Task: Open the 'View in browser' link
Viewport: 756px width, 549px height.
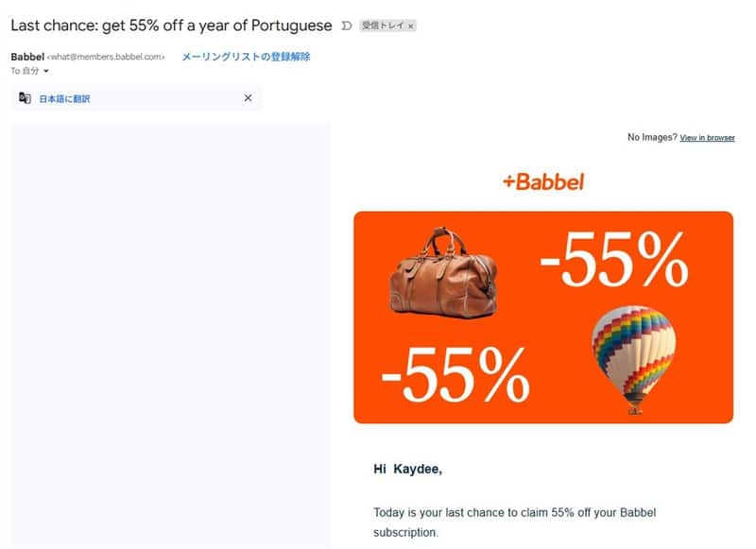Action: (x=707, y=138)
